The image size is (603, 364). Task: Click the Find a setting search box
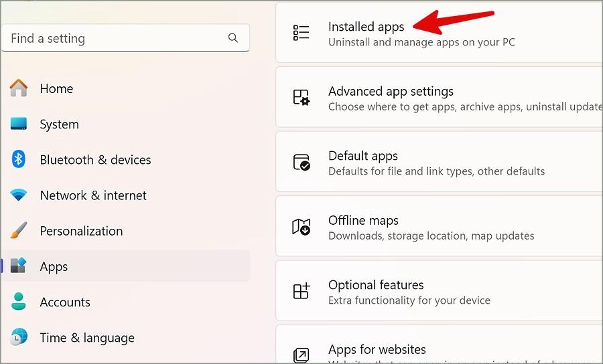(125, 37)
